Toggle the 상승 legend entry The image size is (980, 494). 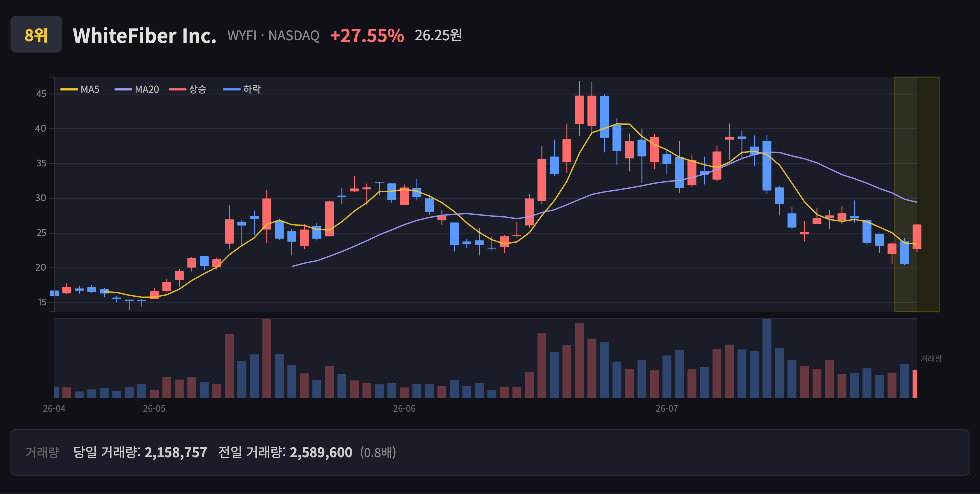click(x=188, y=90)
